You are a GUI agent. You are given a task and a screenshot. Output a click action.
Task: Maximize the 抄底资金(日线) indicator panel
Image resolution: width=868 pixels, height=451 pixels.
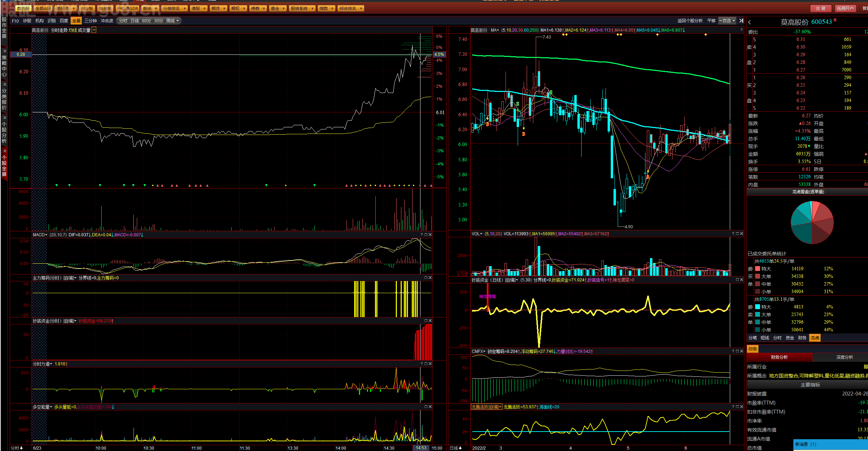tap(737, 280)
